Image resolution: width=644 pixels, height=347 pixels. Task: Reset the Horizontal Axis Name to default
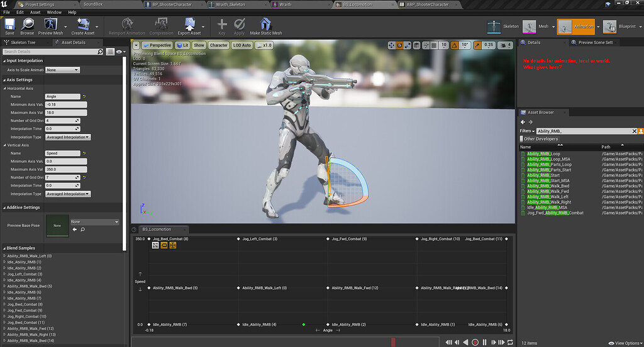84,97
